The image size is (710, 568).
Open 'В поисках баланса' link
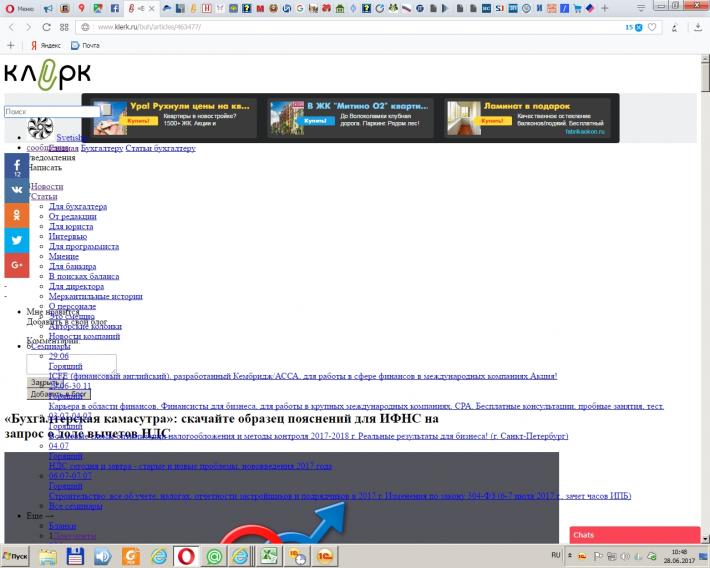point(84,276)
